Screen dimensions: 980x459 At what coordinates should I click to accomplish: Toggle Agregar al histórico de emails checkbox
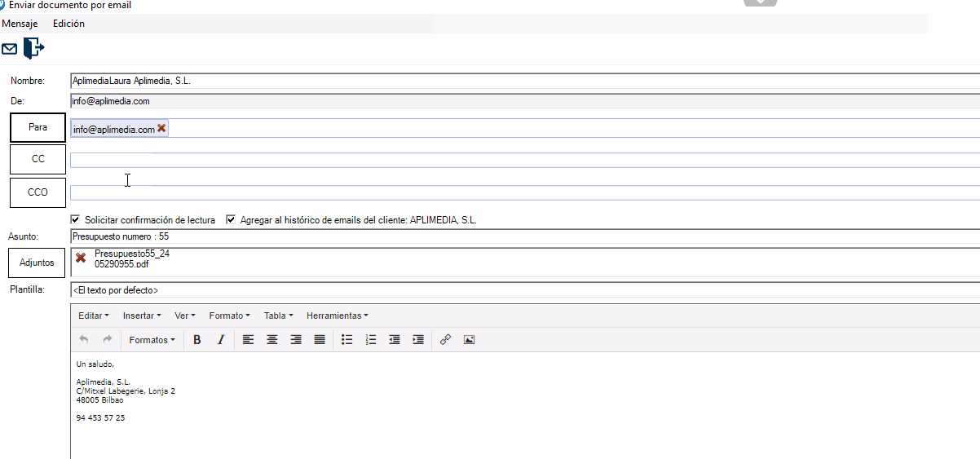click(x=231, y=220)
